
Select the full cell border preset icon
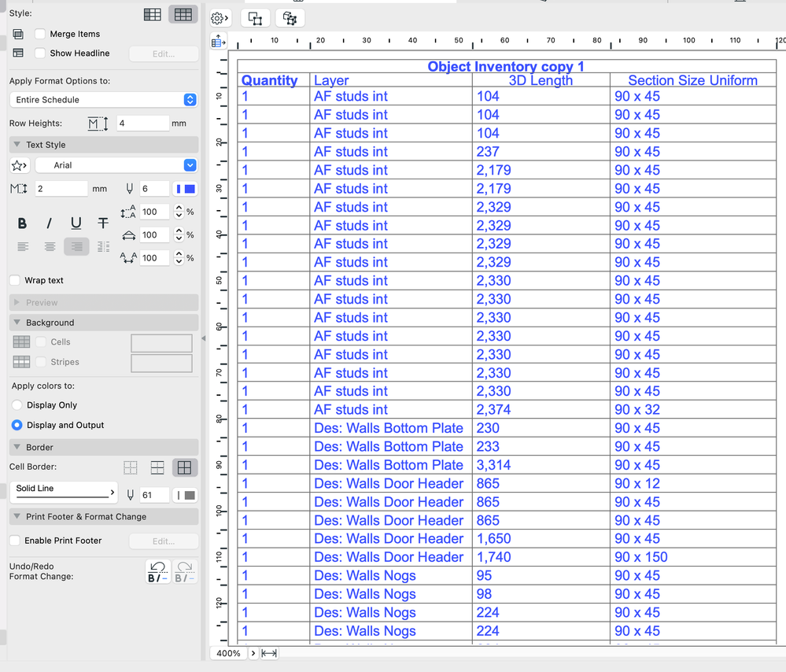coord(184,467)
